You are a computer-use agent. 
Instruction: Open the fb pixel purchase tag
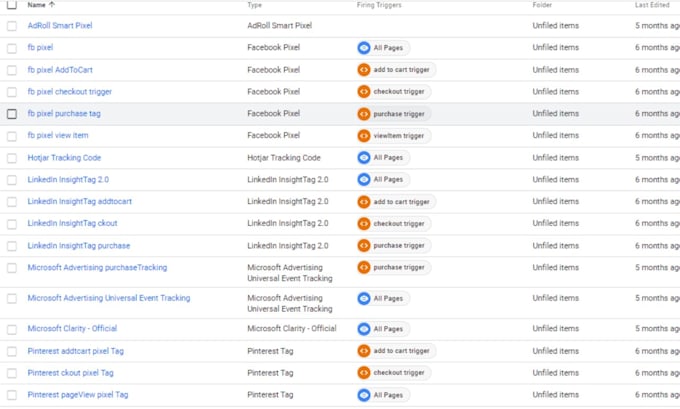point(64,113)
